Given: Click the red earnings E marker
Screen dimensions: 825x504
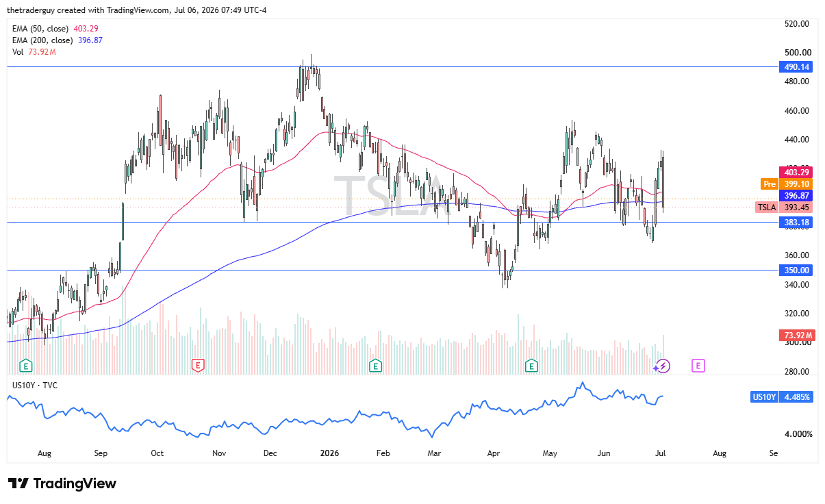Looking at the screenshot, I should point(198,366).
